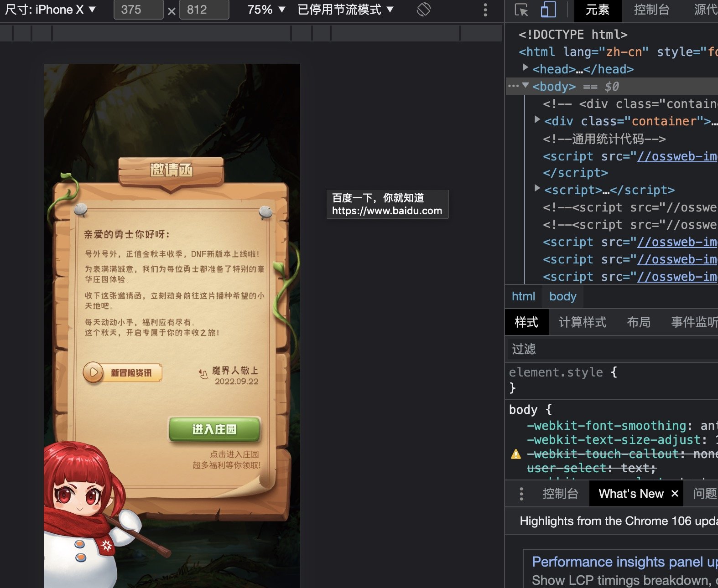Open the 问题 Issues drawer tab
718x588 pixels.
pyautogui.click(x=705, y=494)
